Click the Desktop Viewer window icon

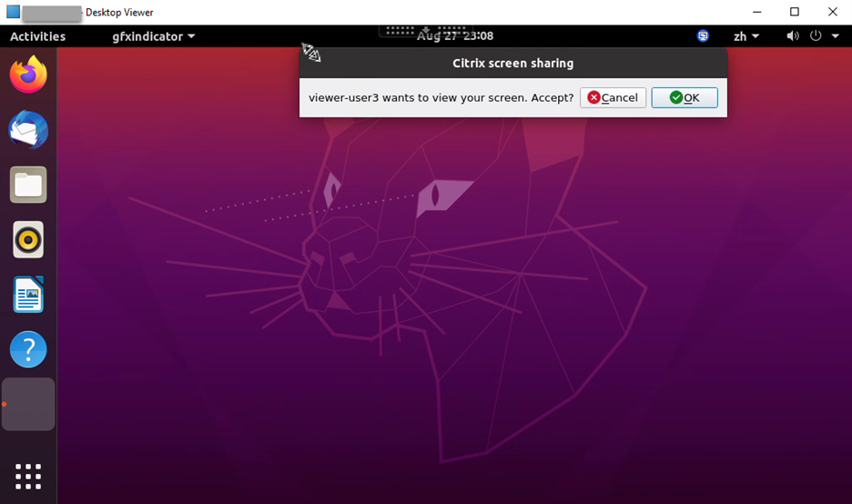click(x=14, y=12)
